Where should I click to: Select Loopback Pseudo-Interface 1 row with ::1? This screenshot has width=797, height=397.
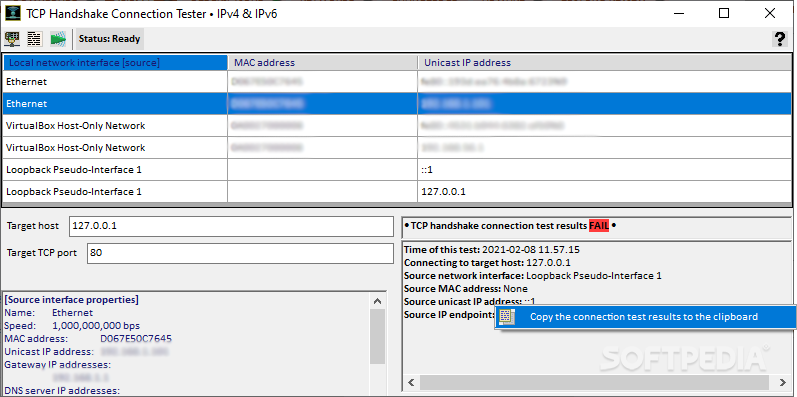[397, 170]
